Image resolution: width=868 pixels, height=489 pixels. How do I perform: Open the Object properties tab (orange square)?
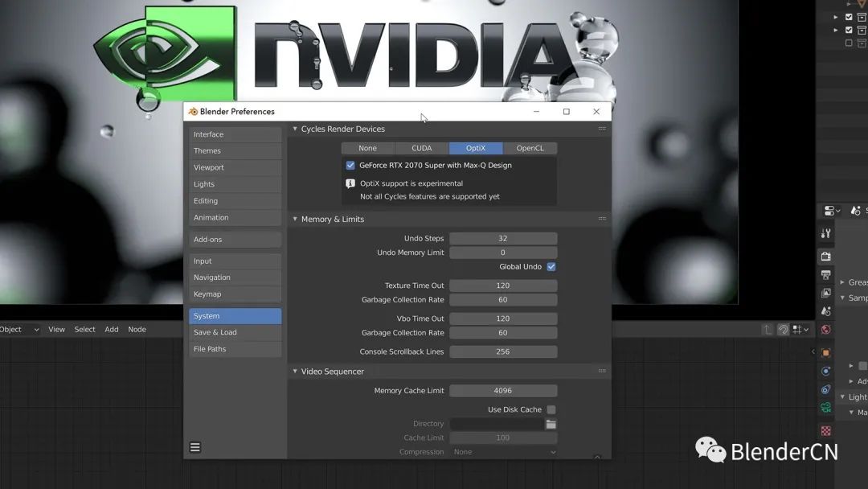(825, 353)
